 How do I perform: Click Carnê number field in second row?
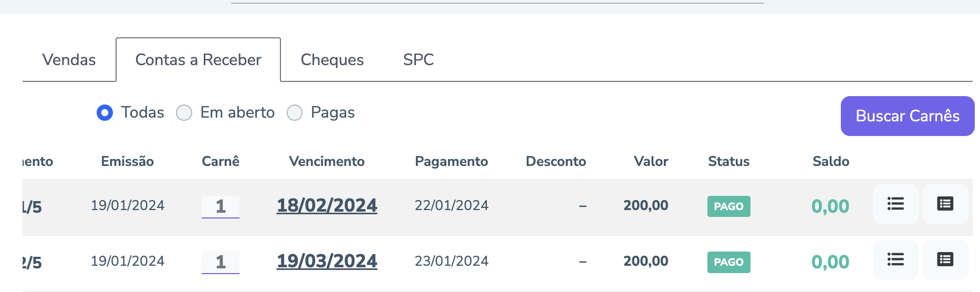(221, 262)
